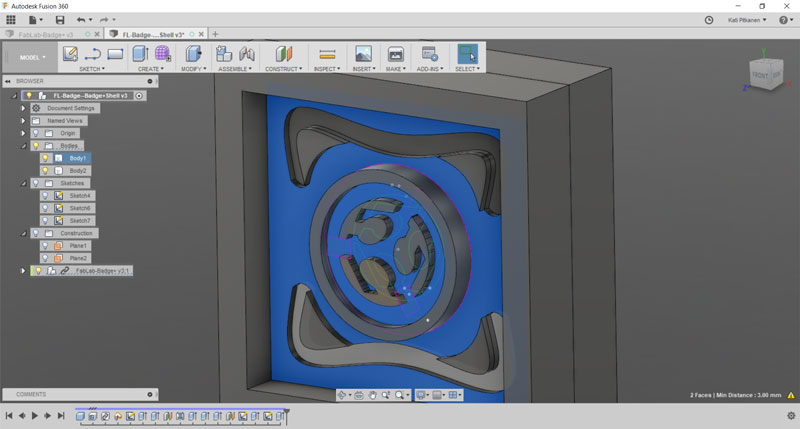Expand the Origin folder node
This screenshot has width=800, height=429.
[23, 133]
